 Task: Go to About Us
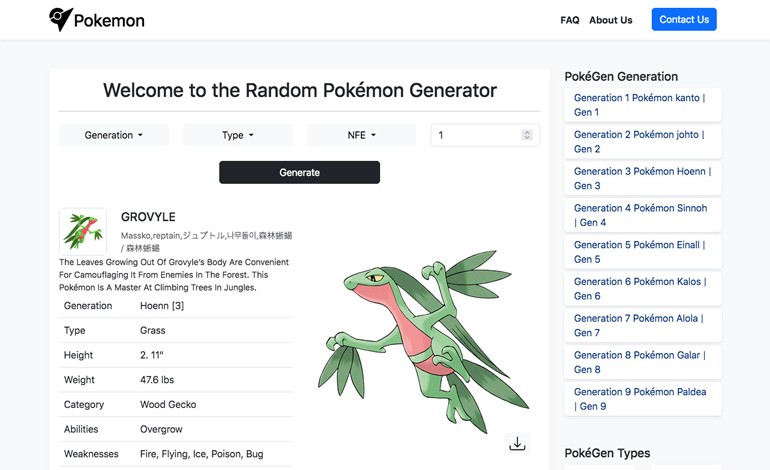point(610,20)
